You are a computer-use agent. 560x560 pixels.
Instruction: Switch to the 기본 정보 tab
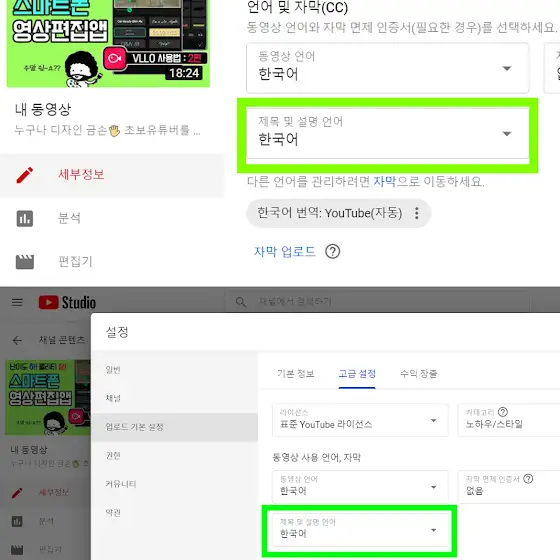[x=296, y=374]
